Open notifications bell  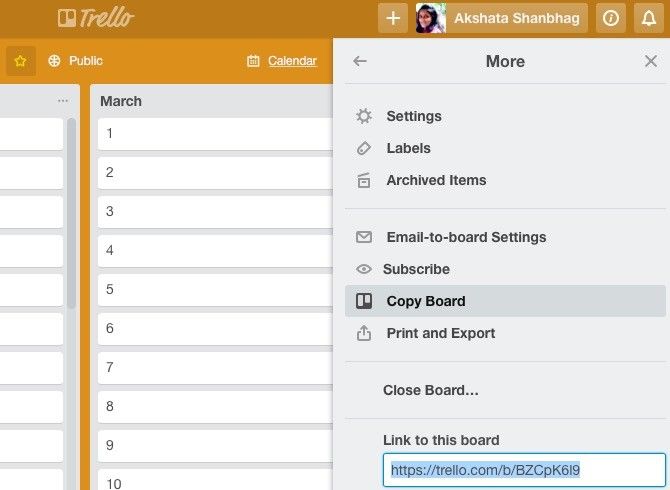[x=649, y=18]
